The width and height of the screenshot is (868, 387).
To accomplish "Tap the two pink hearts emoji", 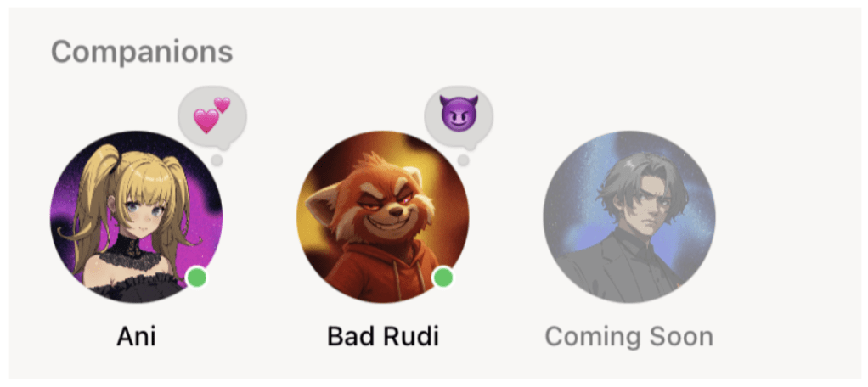I will tap(211, 115).
